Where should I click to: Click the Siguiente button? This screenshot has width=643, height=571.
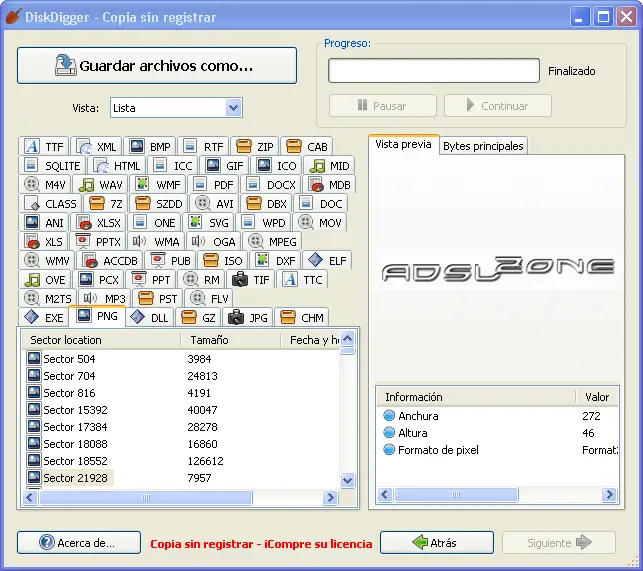(x=559, y=542)
